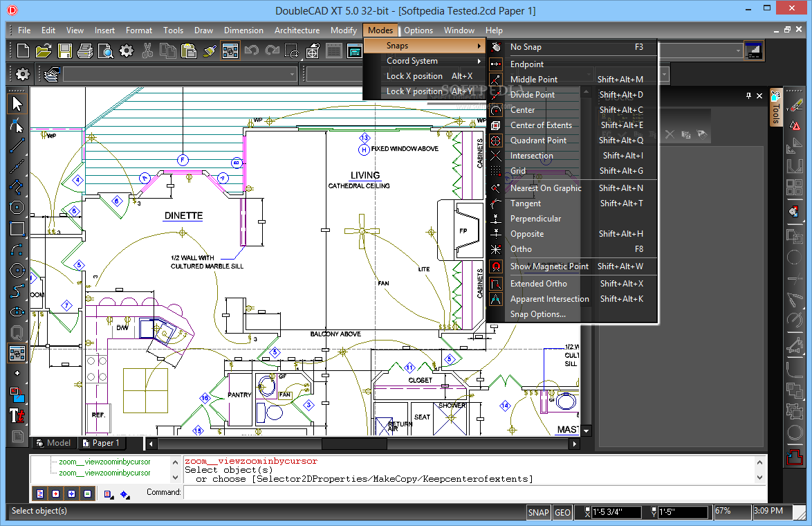Toggle Center snap mode

573,110
